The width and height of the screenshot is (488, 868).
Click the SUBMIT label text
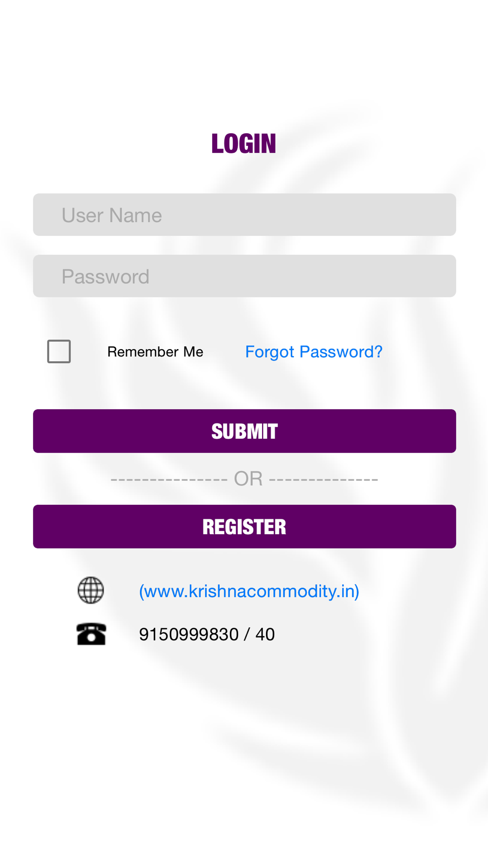(244, 432)
